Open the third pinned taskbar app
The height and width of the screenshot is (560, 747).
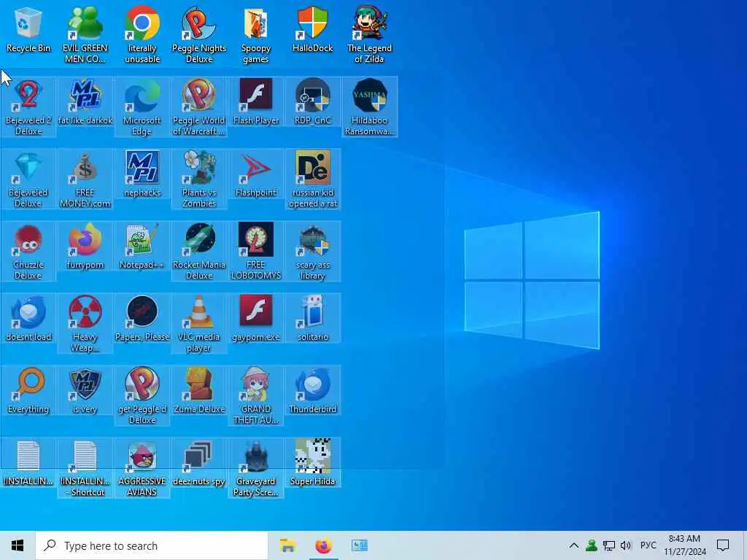pyautogui.click(x=359, y=545)
